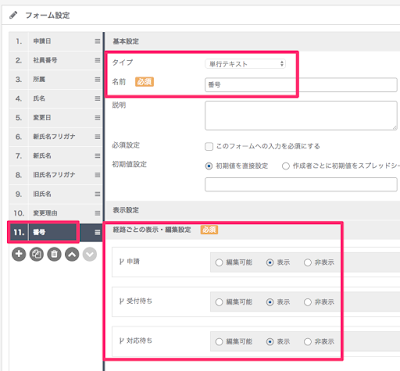The width and height of the screenshot is (400, 371).
Task: Add a new form item with plus icon
Action: tap(19, 254)
